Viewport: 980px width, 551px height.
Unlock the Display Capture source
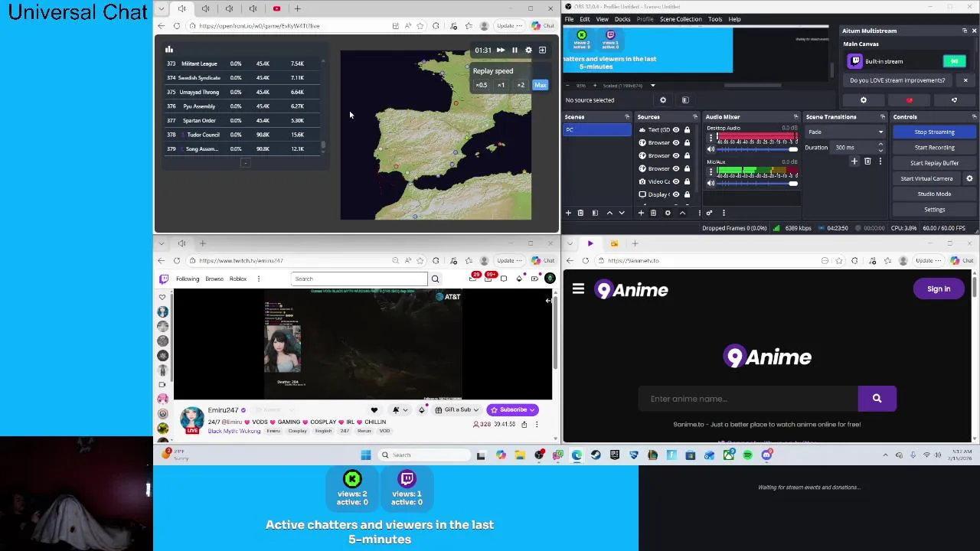(x=687, y=194)
